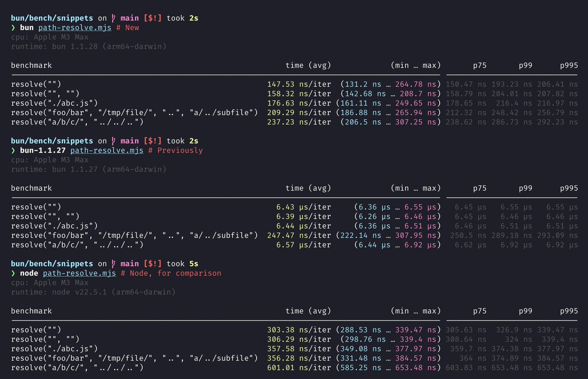Click the '357.58 ns/iter' average time

point(299,349)
